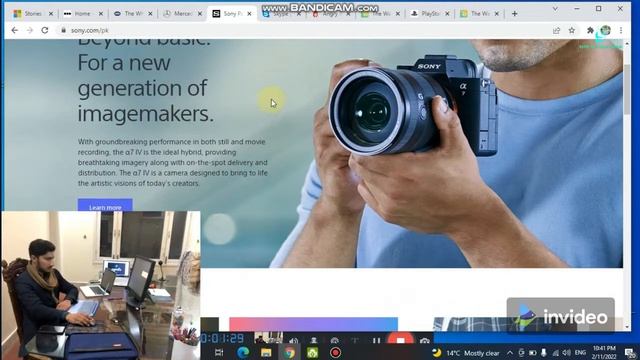Image resolution: width=640 pixels, height=360 pixels.
Task: Open Microsoft Edge from taskbar
Action: click(243, 352)
